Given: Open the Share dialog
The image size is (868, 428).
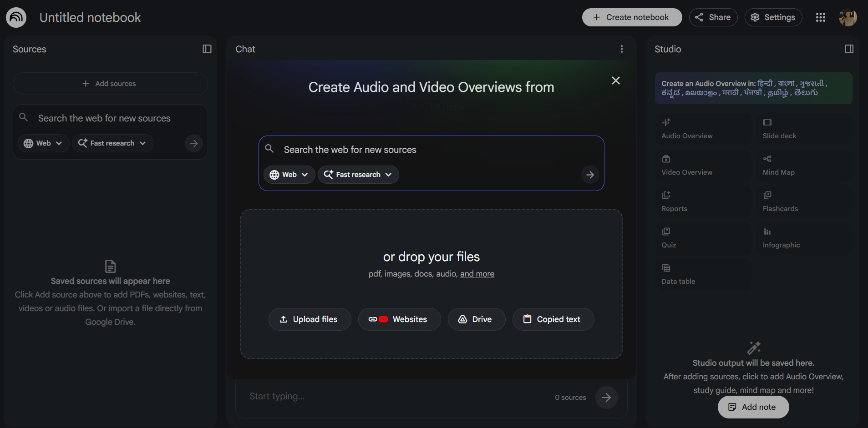Looking at the screenshot, I should tap(713, 17).
